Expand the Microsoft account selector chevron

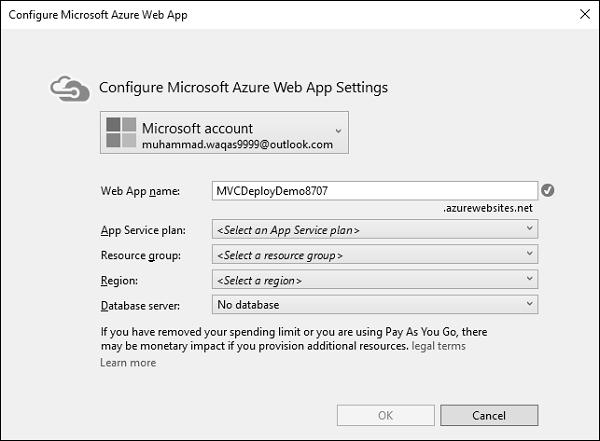click(x=338, y=130)
